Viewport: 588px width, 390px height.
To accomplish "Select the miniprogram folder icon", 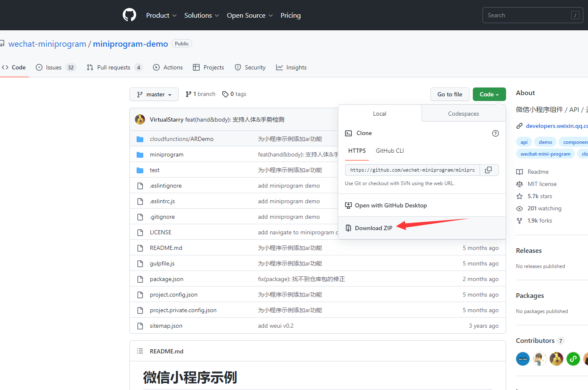I will coord(140,155).
